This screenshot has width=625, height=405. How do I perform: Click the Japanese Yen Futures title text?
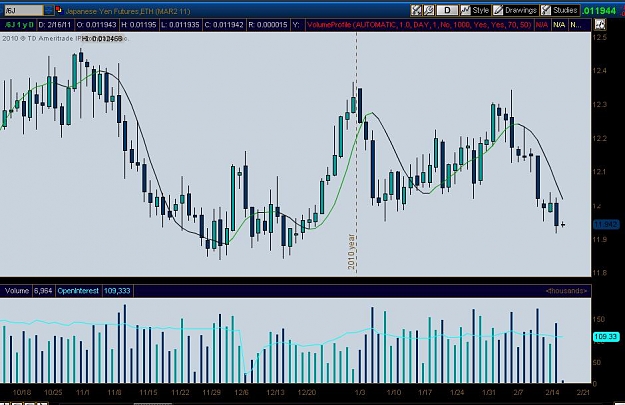[x=128, y=11]
